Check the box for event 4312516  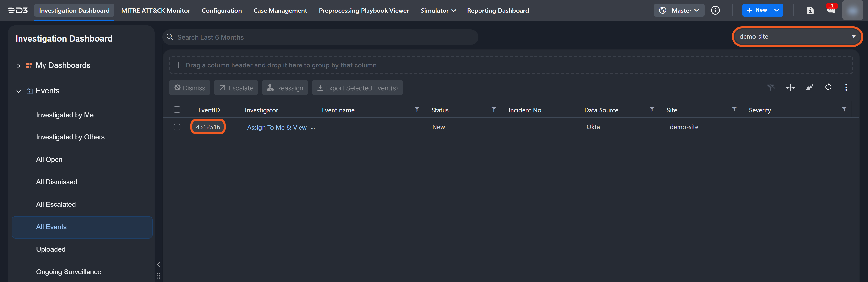tap(177, 127)
